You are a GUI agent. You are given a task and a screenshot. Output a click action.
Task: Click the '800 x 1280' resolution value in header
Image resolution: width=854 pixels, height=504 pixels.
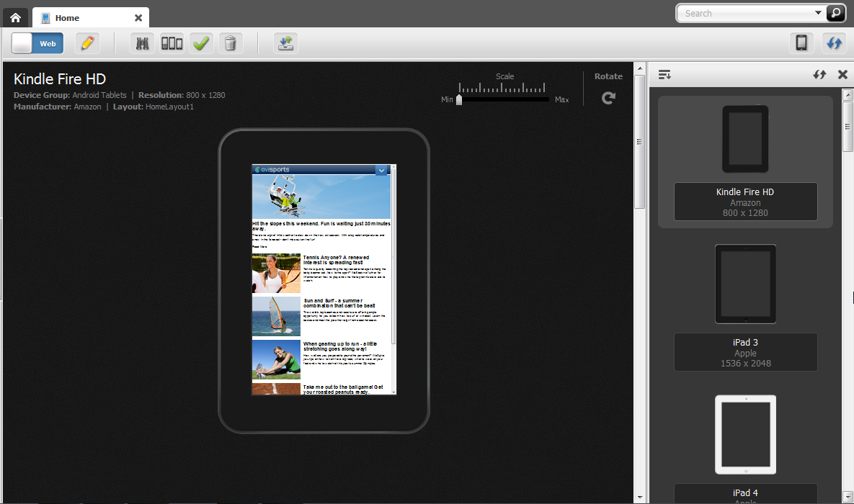click(x=205, y=95)
